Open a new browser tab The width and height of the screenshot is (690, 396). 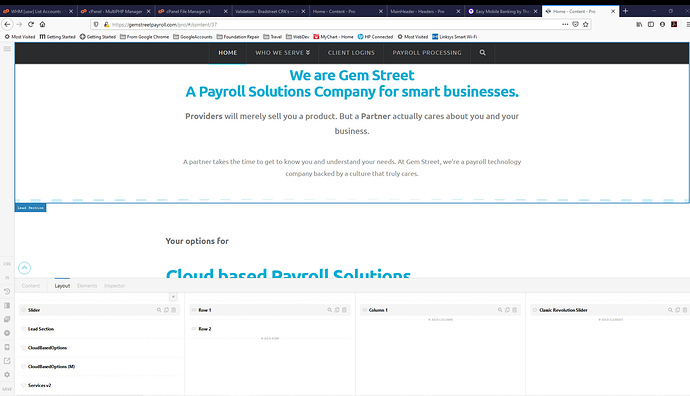tap(625, 11)
